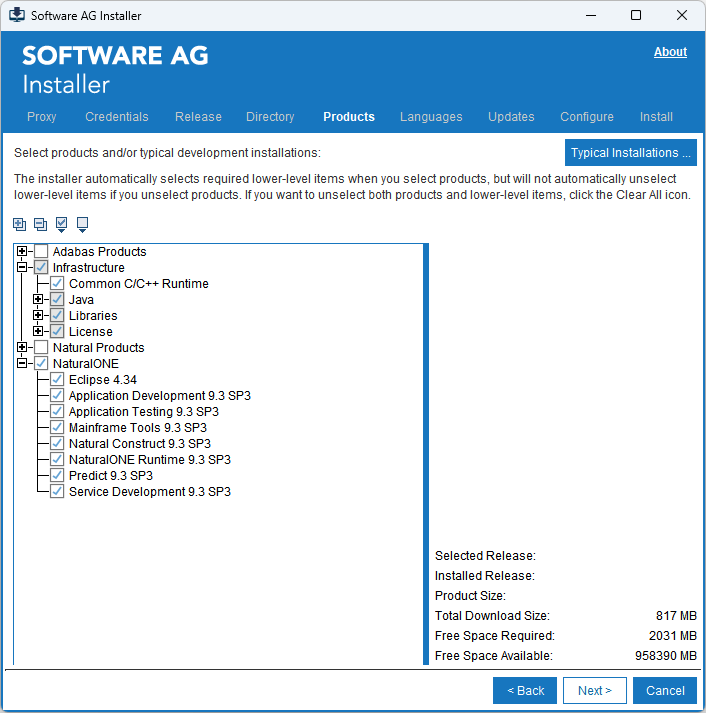Check the Adabas Products checkbox
The width and height of the screenshot is (706, 713).
(x=41, y=252)
